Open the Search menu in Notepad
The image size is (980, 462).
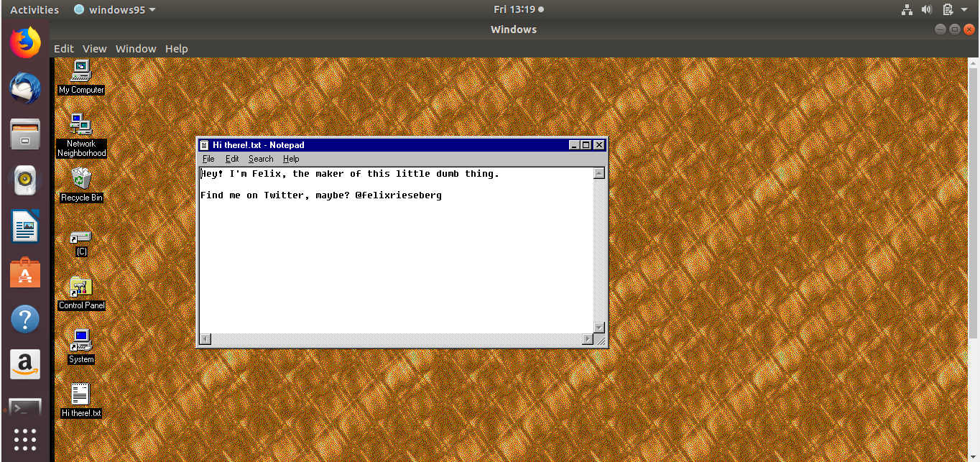click(261, 159)
